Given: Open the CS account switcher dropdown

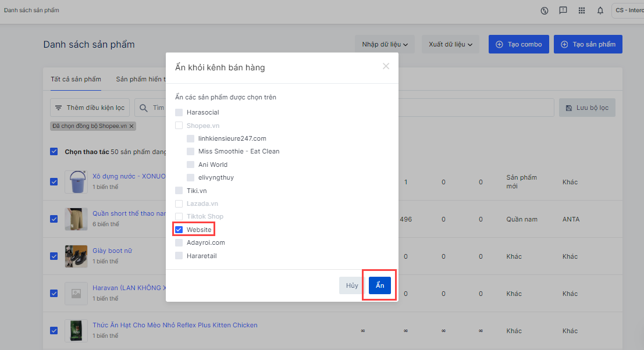Looking at the screenshot, I should [x=627, y=10].
